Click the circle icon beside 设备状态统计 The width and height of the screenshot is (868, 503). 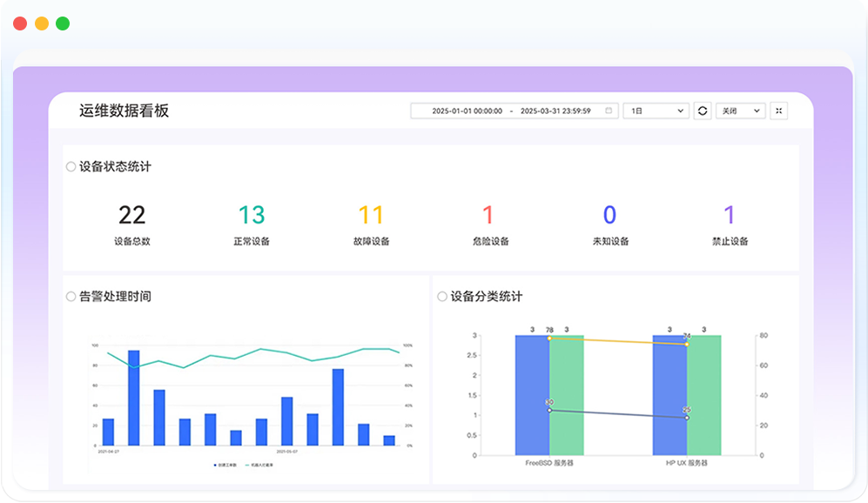pyautogui.click(x=71, y=166)
